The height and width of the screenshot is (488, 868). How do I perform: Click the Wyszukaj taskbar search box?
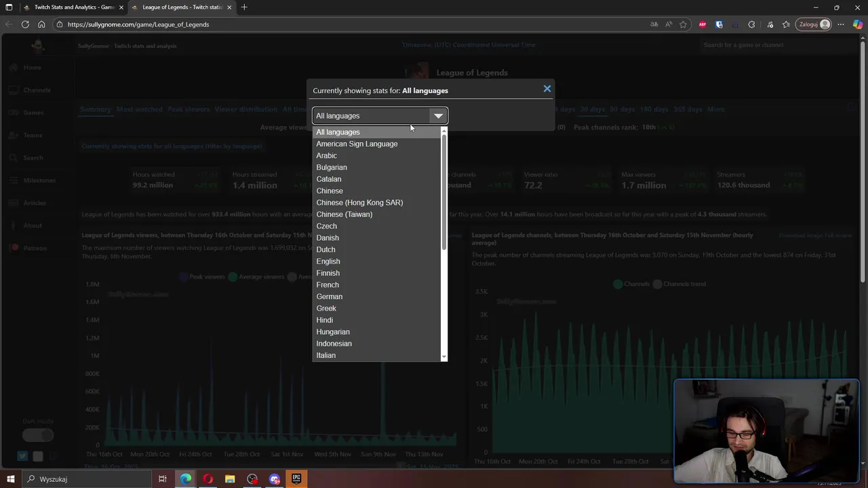point(85,479)
